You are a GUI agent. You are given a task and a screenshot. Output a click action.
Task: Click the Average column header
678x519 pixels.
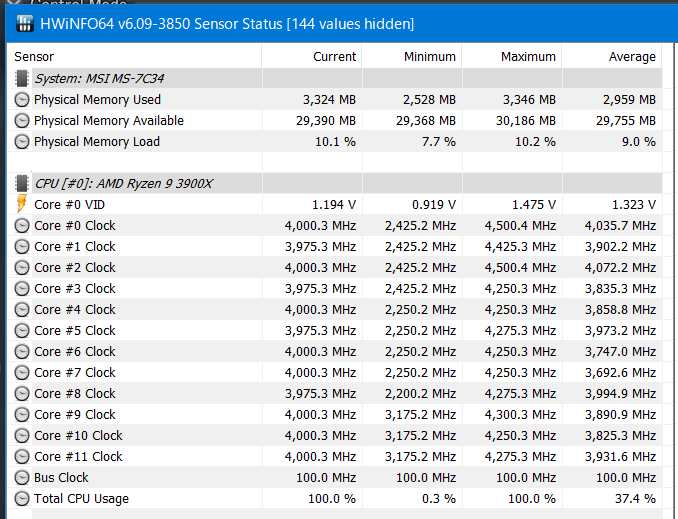coord(612,57)
